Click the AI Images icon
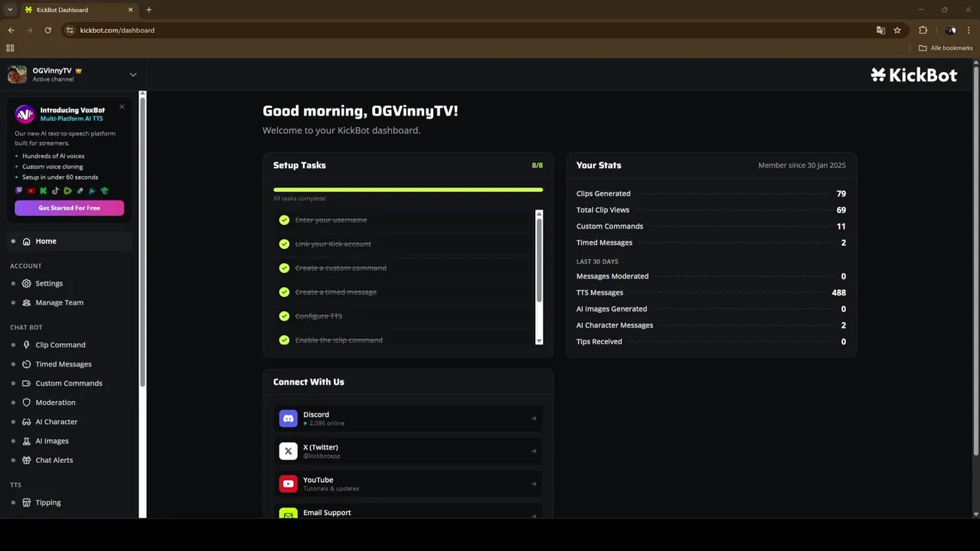Image resolution: width=980 pixels, height=551 pixels. click(27, 441)
